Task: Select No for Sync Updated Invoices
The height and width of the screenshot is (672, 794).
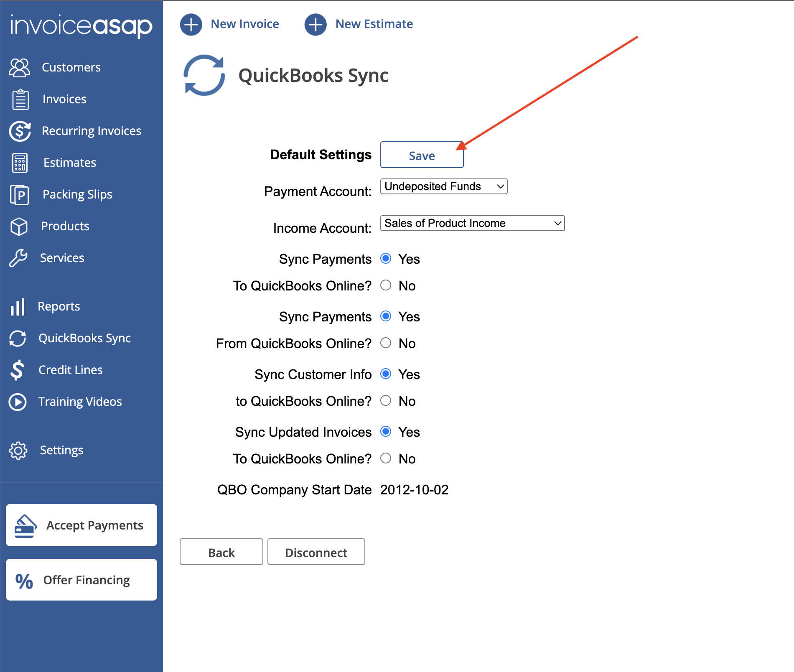Action: tap(386, 458)
